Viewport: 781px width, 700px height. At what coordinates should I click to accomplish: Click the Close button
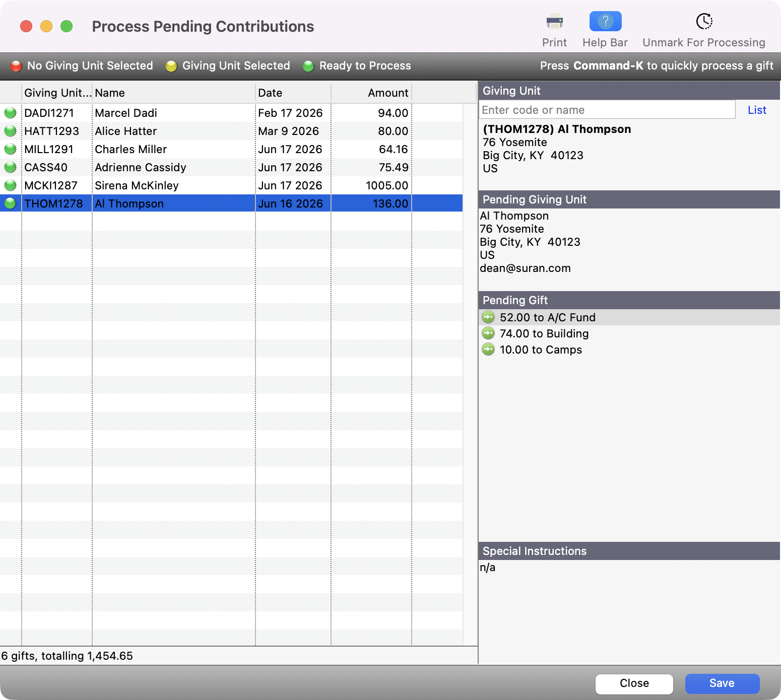(634, 683)
